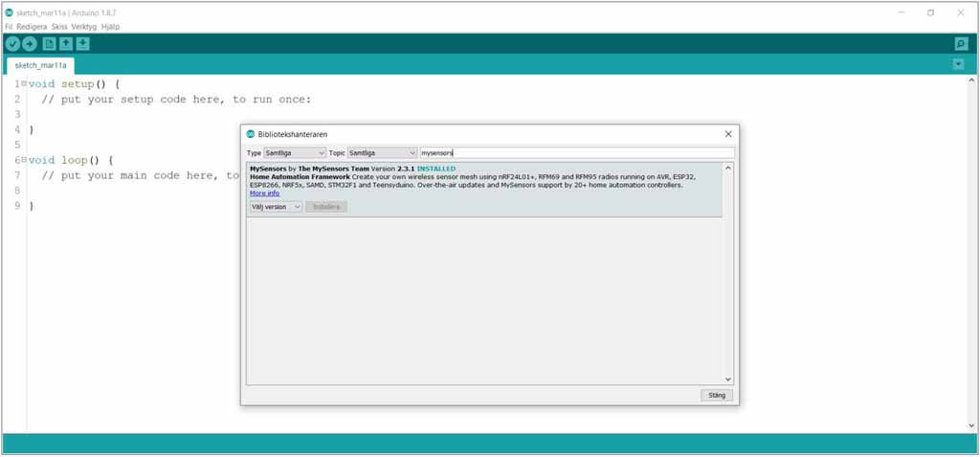Collapse the loop() function fold marker

click(x=24, y=160)
